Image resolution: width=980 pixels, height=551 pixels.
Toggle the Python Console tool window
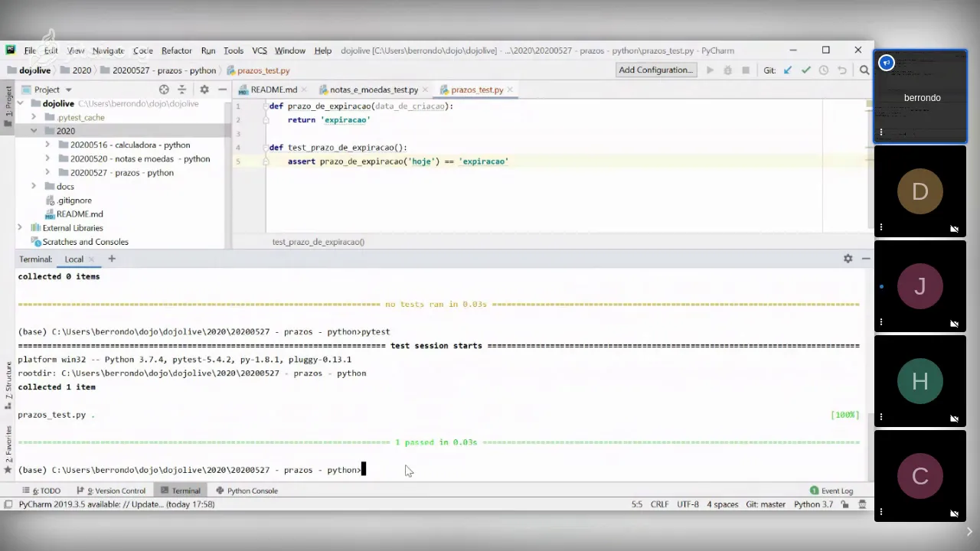[247, 491]
